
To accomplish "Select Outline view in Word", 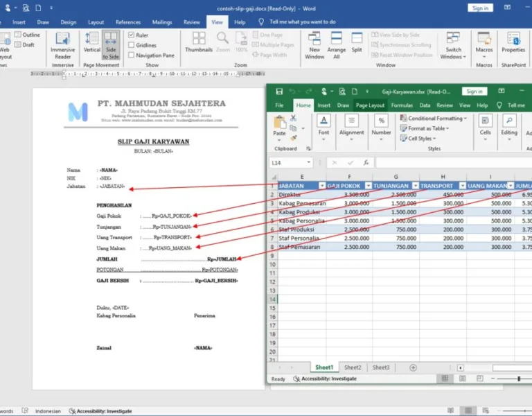I will [27, 35].
